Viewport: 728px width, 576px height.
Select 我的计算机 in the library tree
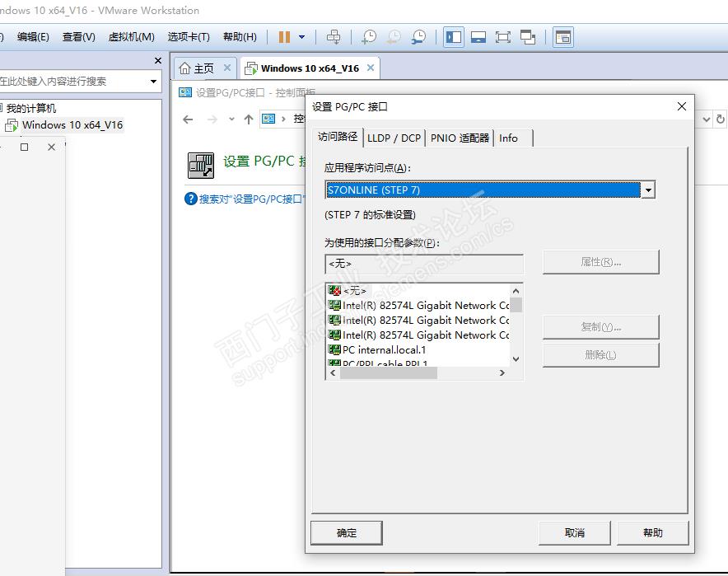(x=31, y=108)
